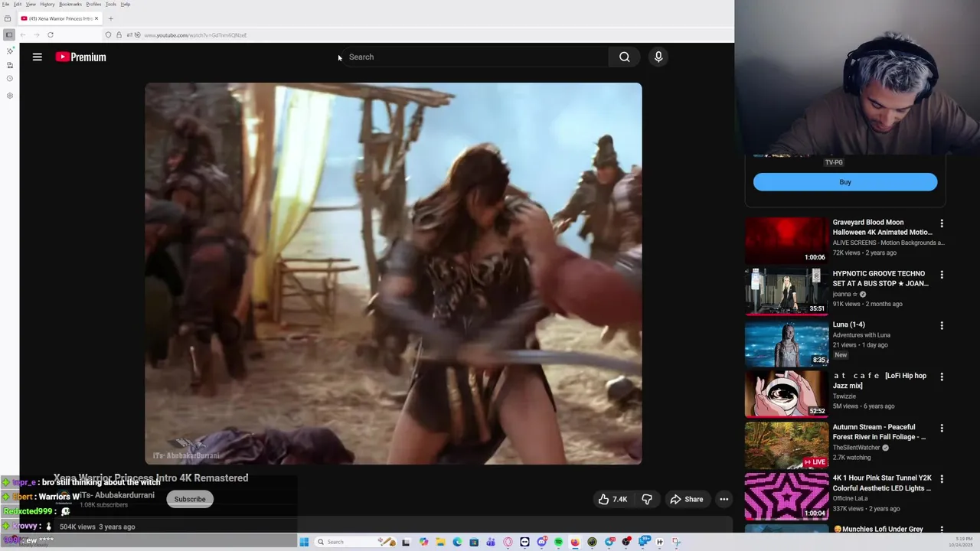Select the Xena Warrior Princess Intro tab
The image size is (980, 551).
coord(60,18)
